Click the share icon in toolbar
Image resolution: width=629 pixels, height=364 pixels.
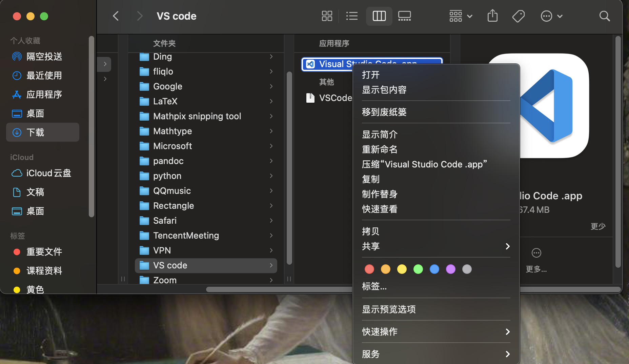[x=492, y=16]
